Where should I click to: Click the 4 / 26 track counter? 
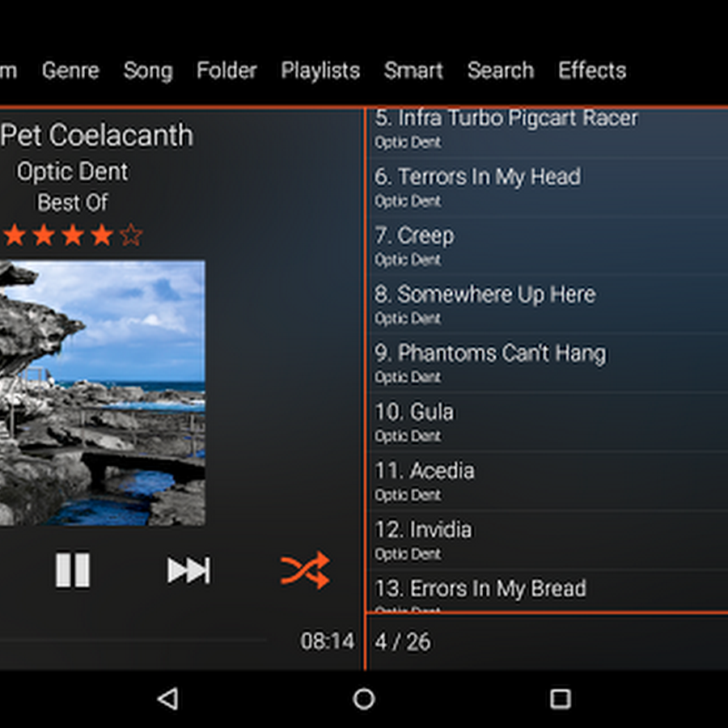pos(403,641)
